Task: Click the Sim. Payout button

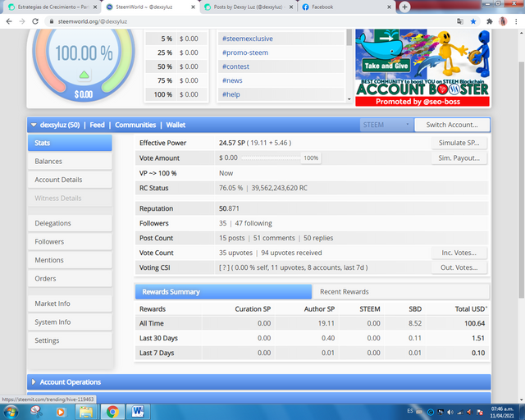Action: pyautogui.click(x=459, y=158)
